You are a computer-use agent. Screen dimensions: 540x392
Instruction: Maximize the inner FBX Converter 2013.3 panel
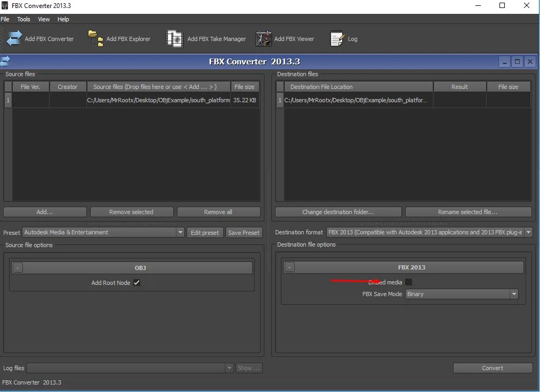pyautogui.click(x=517, y=62)
